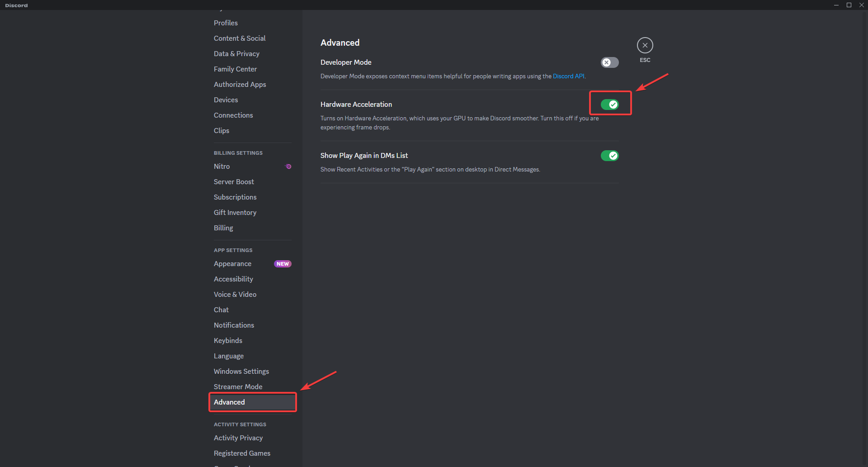The height and width of the screenshot is (467, 868).
Task: Click the Nitro badge icon in sidebar
Action: [x=288, y=167]
